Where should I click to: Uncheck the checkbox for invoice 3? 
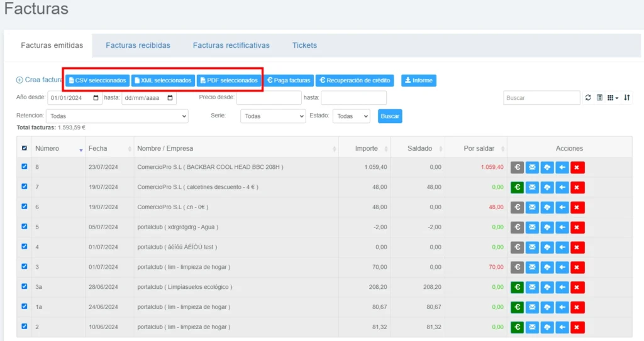25,266
